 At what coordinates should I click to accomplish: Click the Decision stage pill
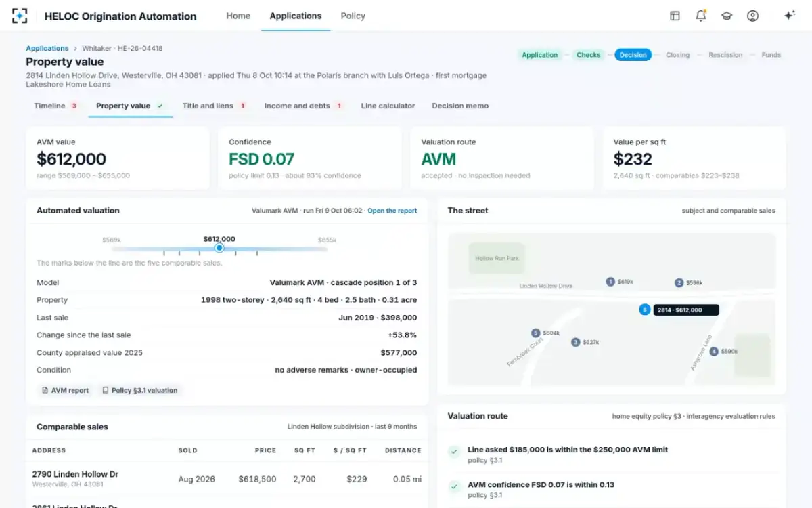coord(633,55)
